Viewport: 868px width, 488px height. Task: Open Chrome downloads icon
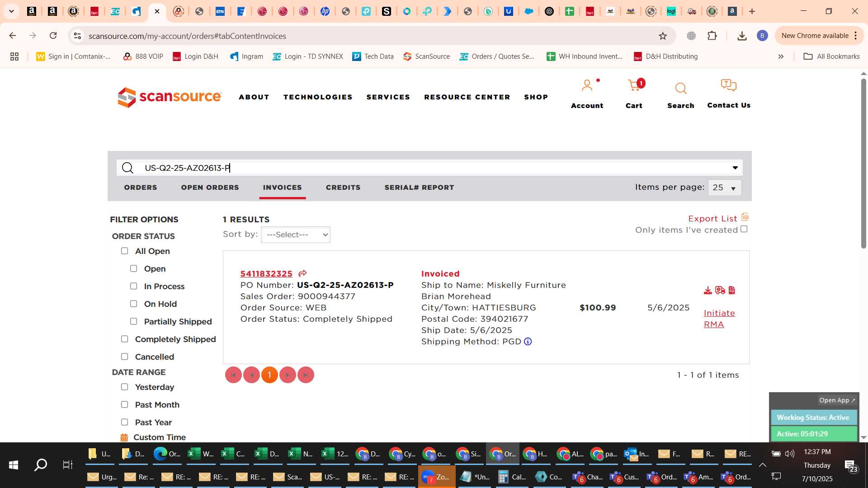coord(742,36)
